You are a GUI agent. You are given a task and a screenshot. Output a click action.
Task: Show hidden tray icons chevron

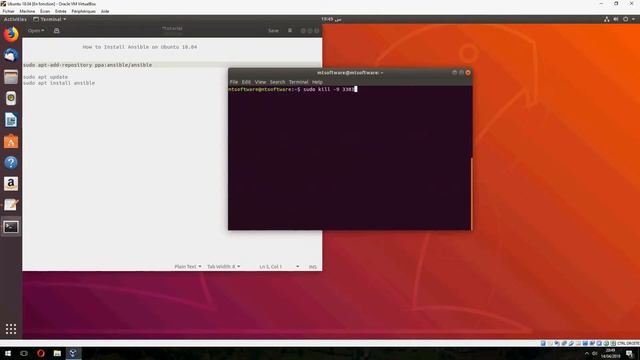click(587, 353)
